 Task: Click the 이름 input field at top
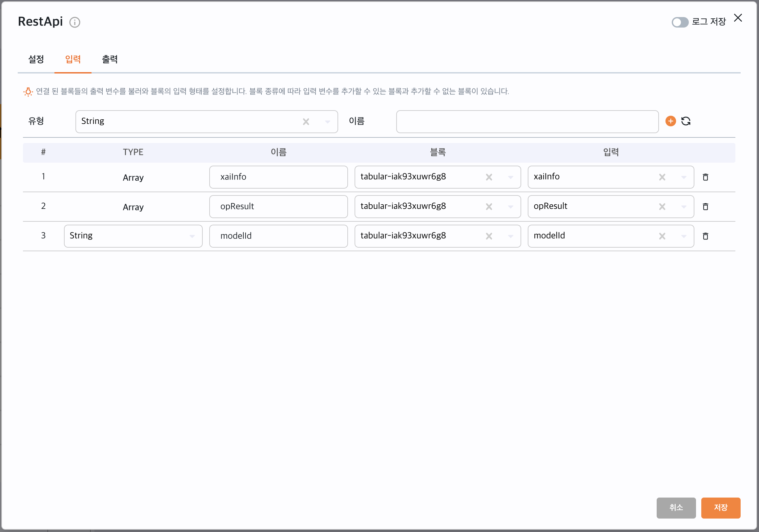tap(527, 121)
